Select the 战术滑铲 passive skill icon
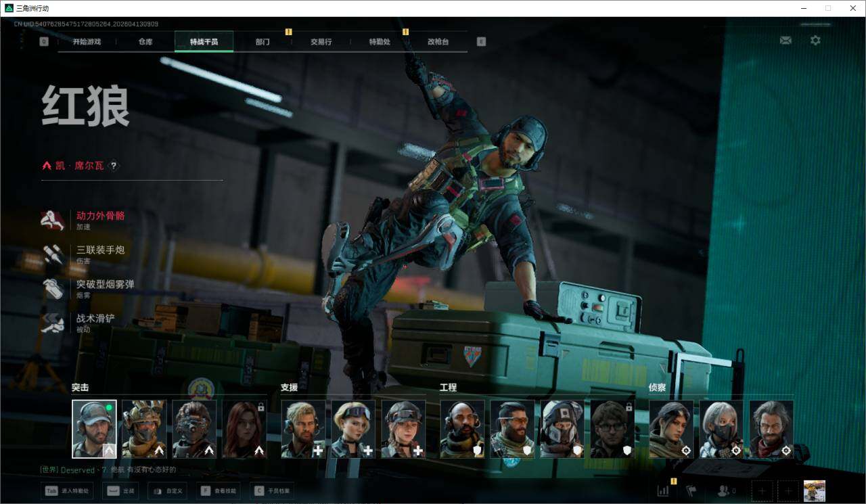This screenshot has height=504, width=866. (53, 323)
